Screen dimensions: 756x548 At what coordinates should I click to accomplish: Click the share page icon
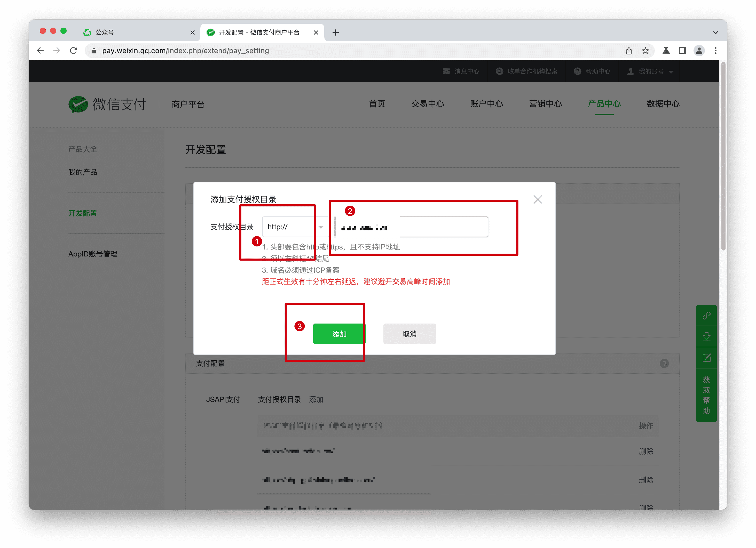pos(629,51)
